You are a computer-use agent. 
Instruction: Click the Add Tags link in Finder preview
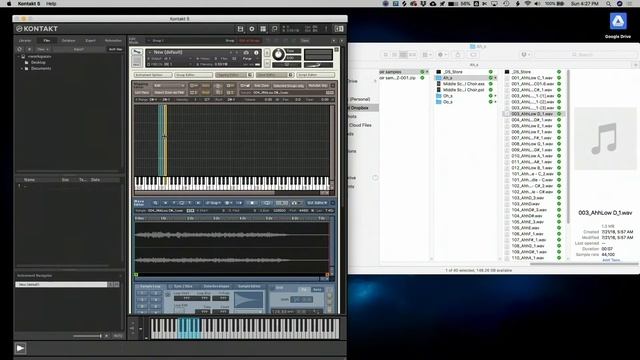pyautogui.click(x=611, y=260)
